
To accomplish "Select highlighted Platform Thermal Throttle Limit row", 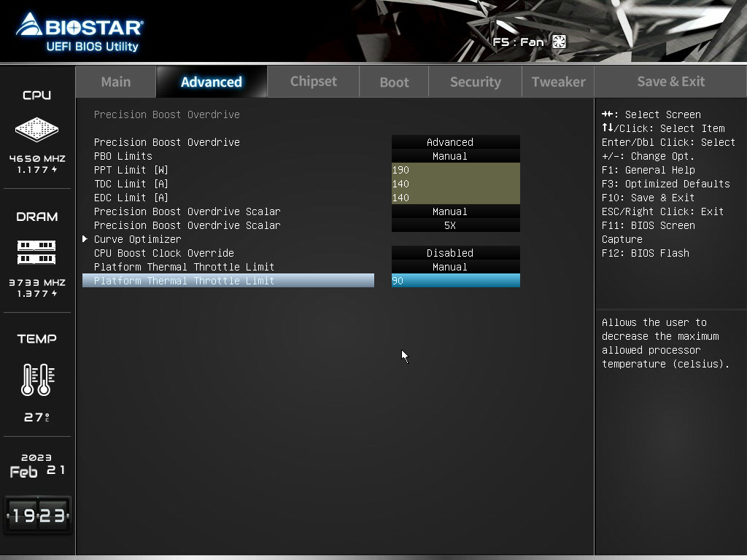I will 228,281.
